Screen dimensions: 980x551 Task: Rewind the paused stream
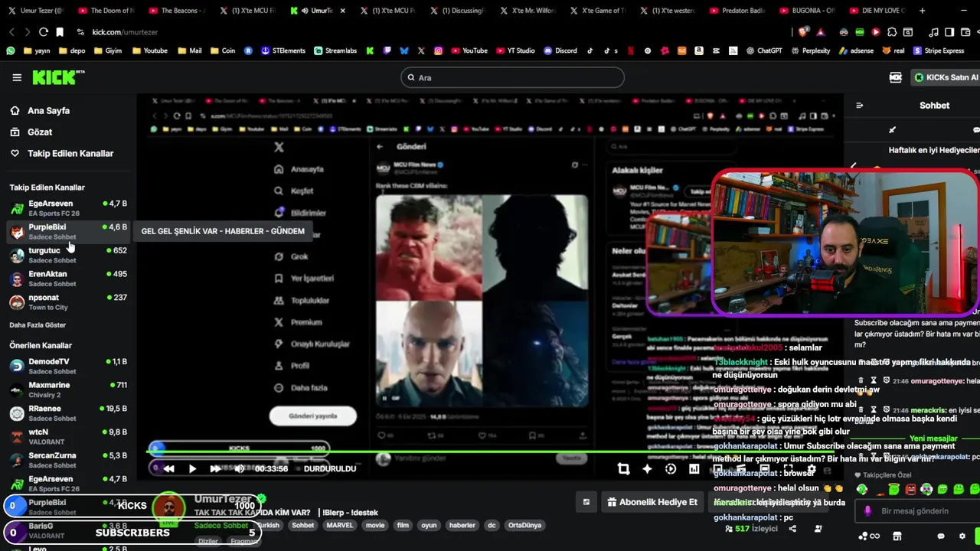point(168,468)
